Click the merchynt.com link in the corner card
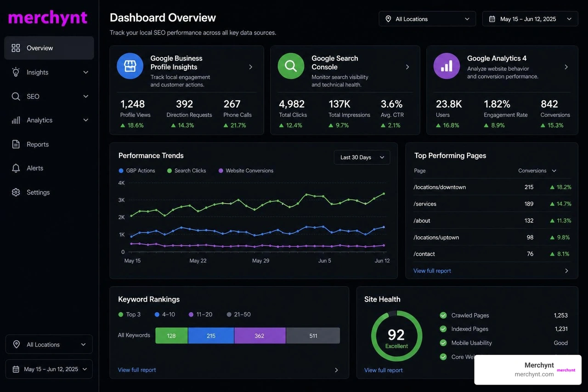 [534, 374]
